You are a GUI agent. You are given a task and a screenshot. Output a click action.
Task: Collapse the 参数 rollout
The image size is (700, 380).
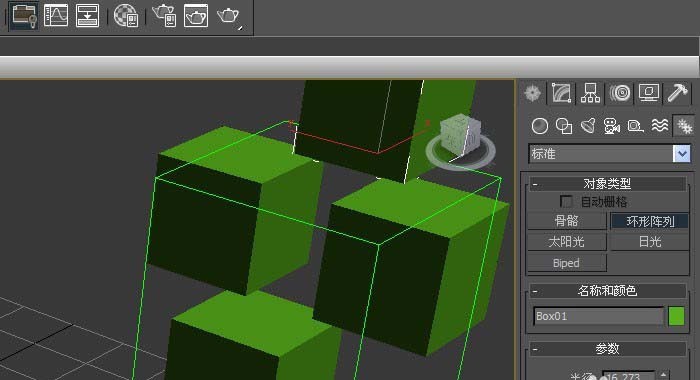click(608, 349)
